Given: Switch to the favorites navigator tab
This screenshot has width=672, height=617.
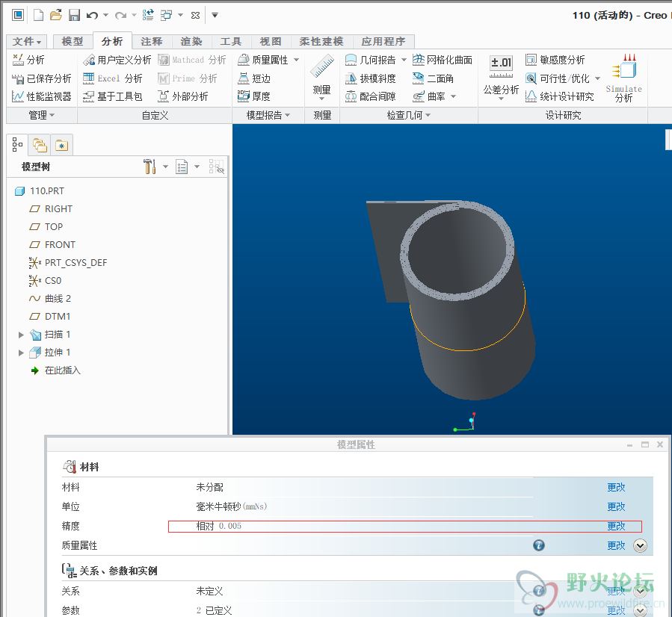Looking at the screenshot, I should tap(62, 145).
